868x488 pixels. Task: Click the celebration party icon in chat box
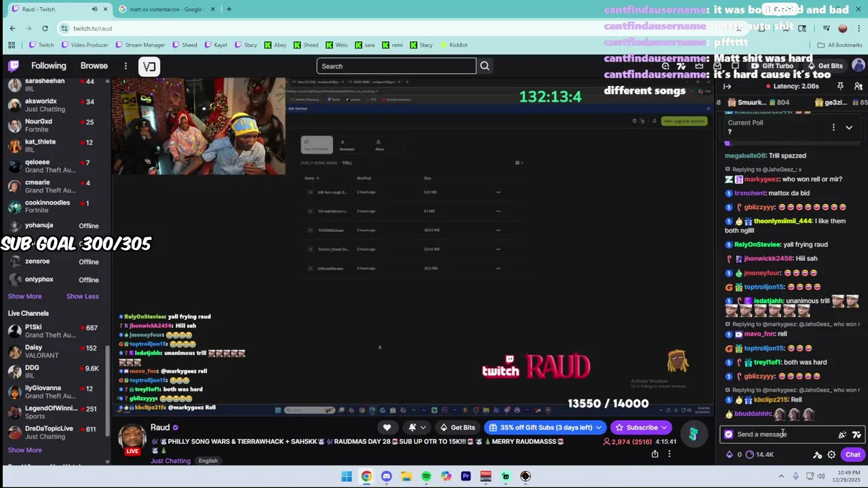(x=842, y=434)
